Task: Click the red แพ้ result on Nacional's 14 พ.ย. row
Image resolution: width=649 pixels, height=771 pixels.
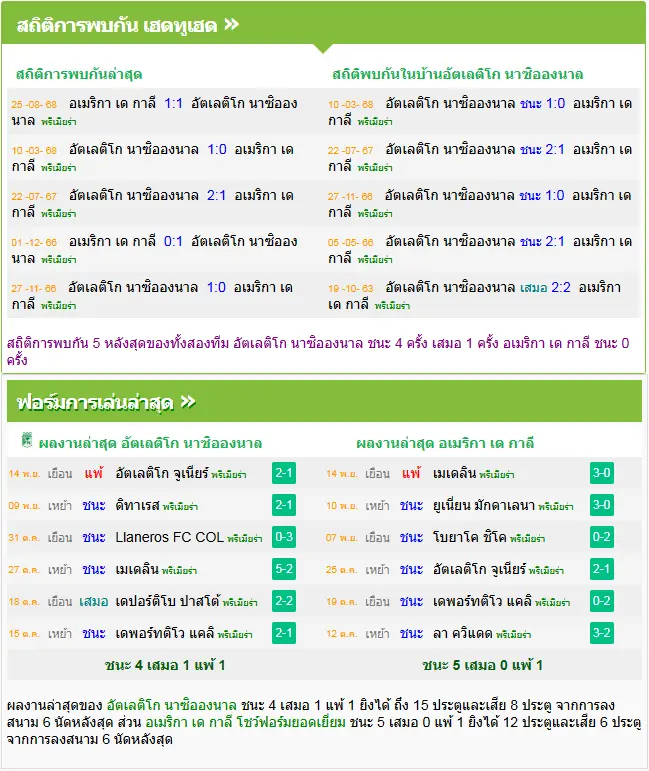Action: (93, 474)
